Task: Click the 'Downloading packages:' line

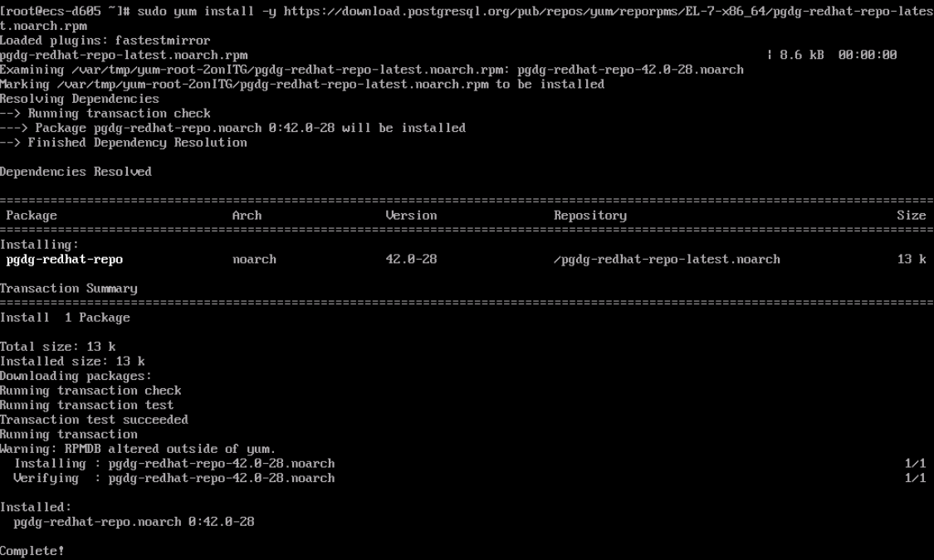Action: tap(76, 376)
